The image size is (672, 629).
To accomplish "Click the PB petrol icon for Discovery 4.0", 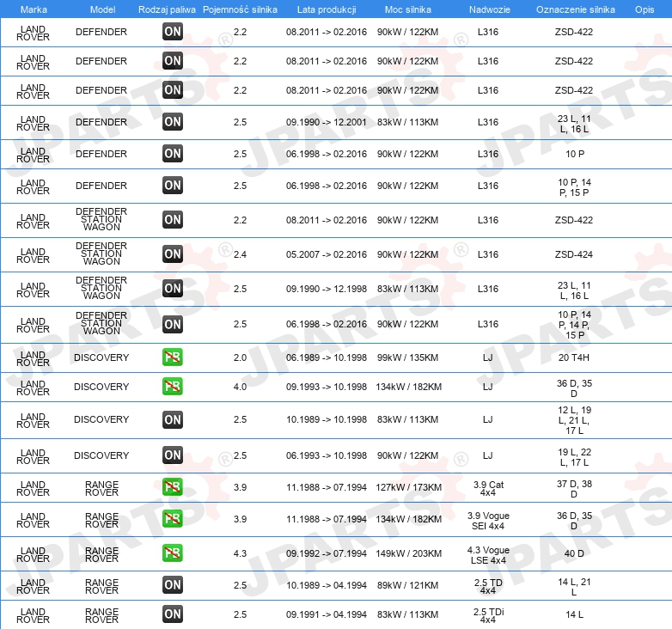I will click(x=173, y=386).
